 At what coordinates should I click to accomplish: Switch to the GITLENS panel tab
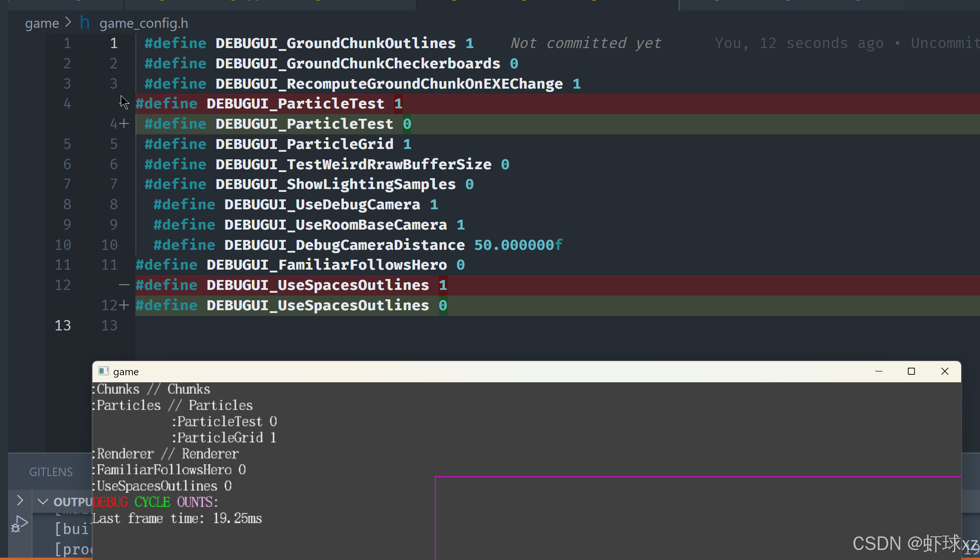tap(51, 472)
